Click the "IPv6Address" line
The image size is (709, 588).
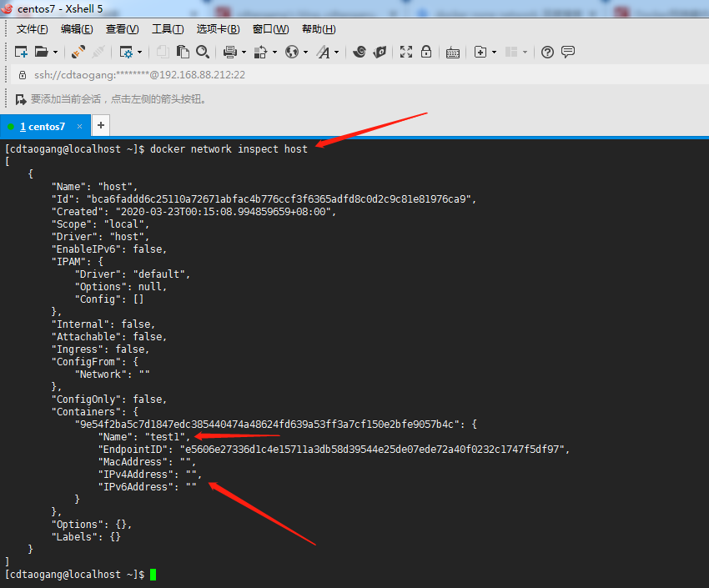click(148, 487)
